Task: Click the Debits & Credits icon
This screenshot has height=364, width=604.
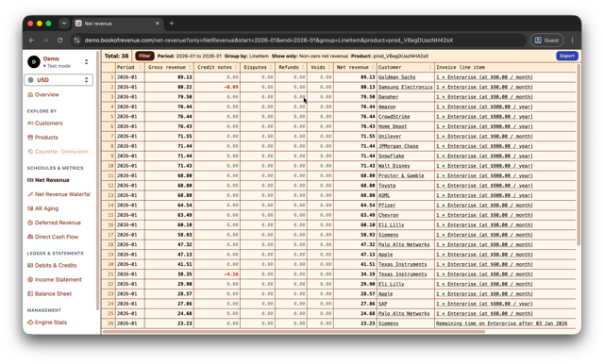Action: coord(30,265)
